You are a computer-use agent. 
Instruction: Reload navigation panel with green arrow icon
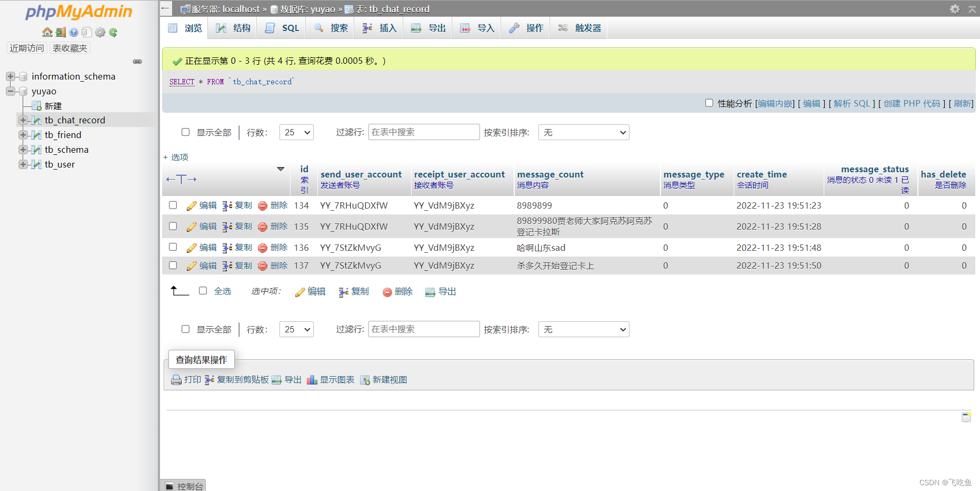tap(113, 32)
